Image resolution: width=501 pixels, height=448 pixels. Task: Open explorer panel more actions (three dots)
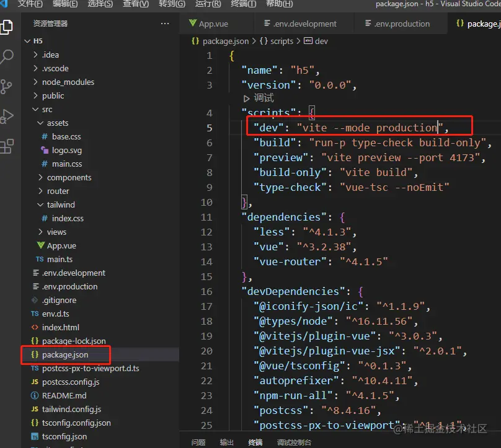(x=165, y=24)
